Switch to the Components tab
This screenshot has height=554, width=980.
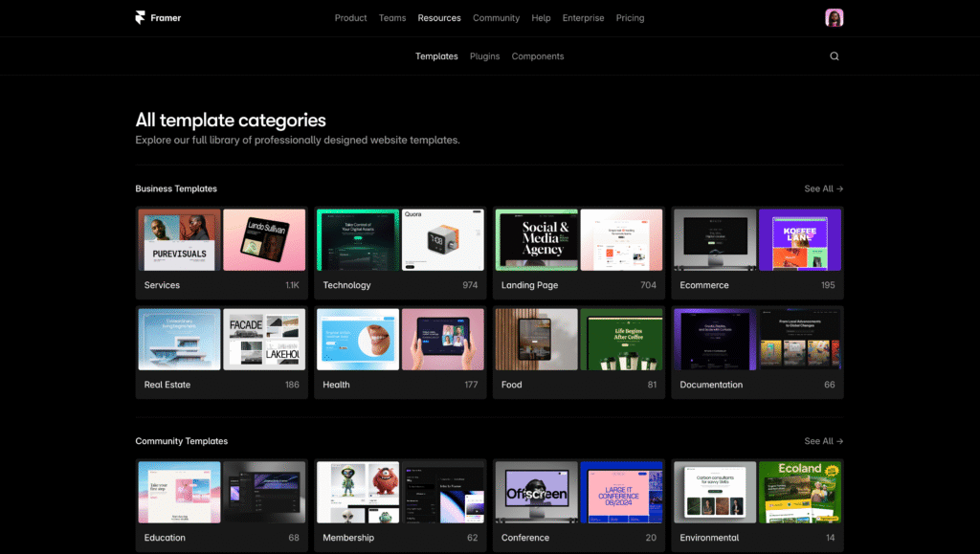click(538, 56)
